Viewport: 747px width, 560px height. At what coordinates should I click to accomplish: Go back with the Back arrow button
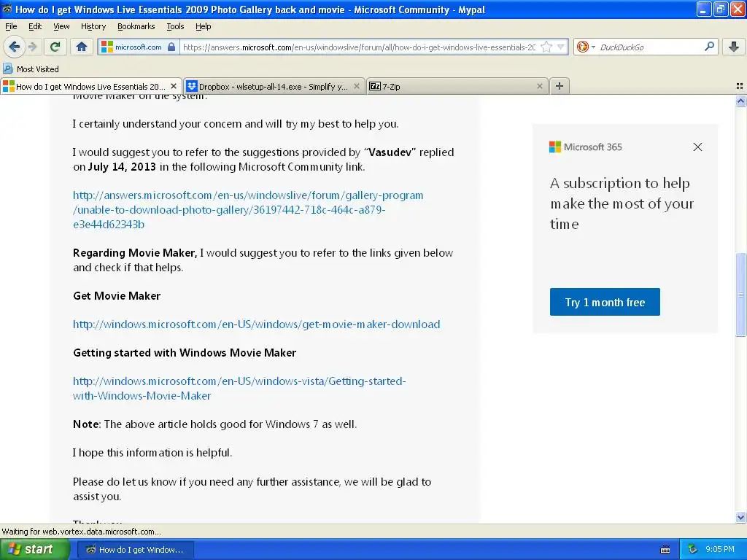click(14, 47)
